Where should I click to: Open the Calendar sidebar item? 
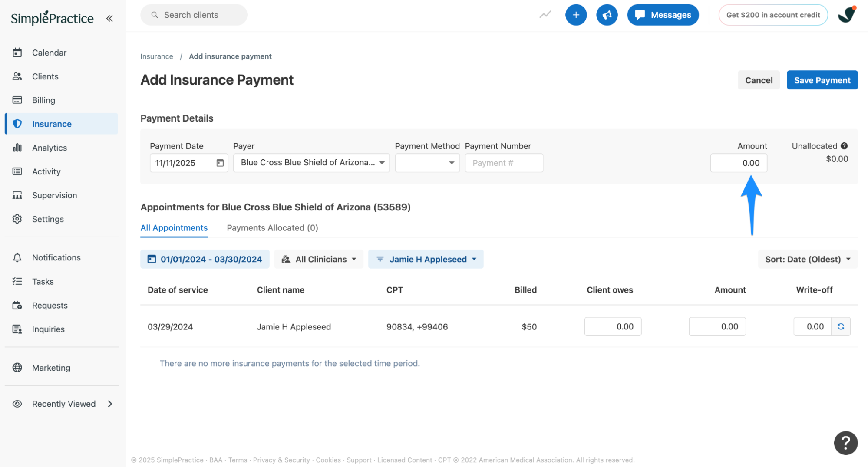pyautogui.click(x=61, y=53)
